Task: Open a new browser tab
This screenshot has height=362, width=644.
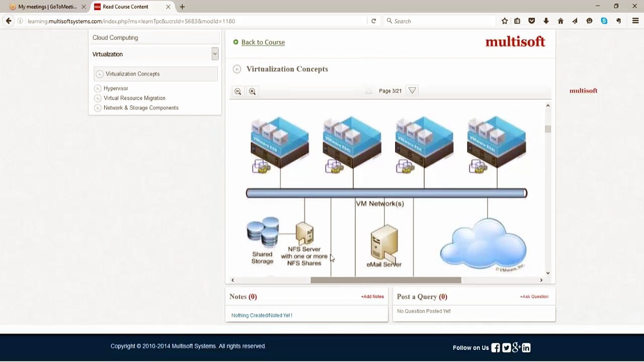Action: pyautogui.click(x=182, y=7)
